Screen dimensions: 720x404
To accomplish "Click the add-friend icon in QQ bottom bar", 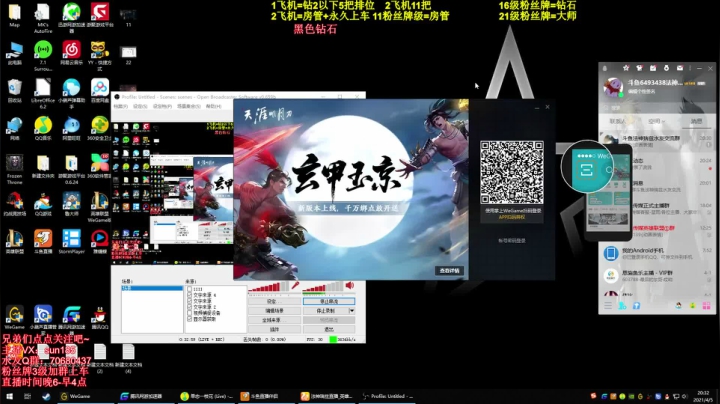I will tap(622, 306).
